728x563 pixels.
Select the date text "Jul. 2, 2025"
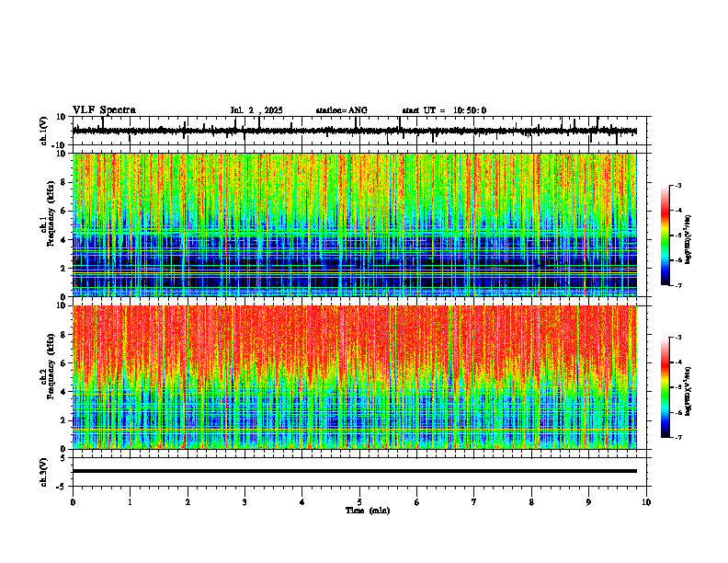coord(256,110)
